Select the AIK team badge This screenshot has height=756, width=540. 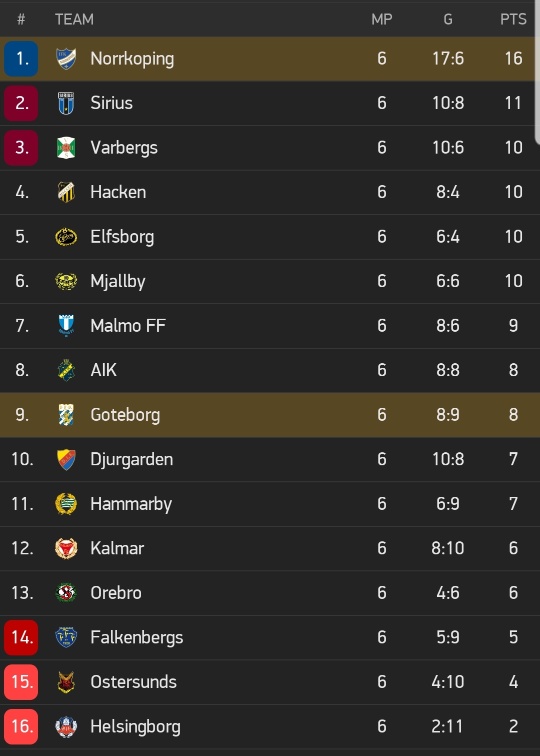coord(66,370)
